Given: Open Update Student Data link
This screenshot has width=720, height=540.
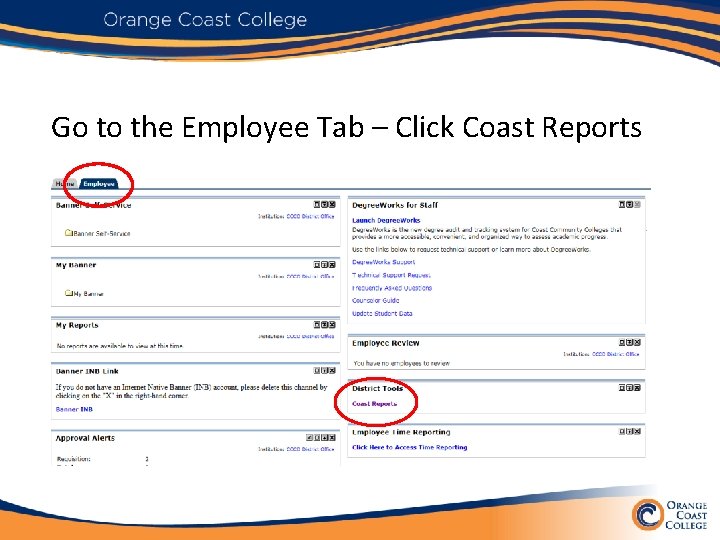Looking at the screenshot, I should click(x=382, y=313).
